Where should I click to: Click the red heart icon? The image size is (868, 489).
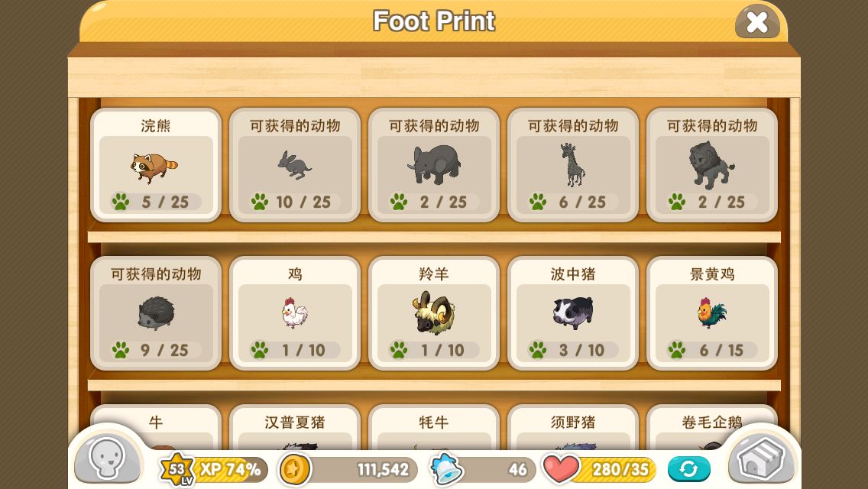(561, 468)
